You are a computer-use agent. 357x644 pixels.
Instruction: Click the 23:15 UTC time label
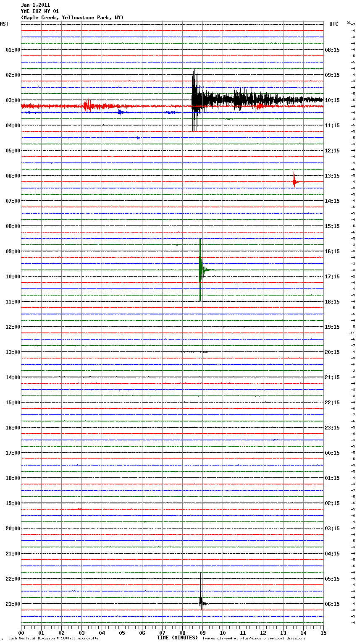click(x=332, y=427)
